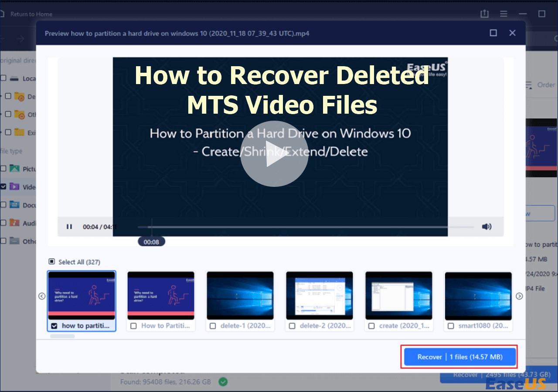This screenshot has height=392, width=558.
Task: Open the hamburger menu in main window
Action: click(503, 14)
